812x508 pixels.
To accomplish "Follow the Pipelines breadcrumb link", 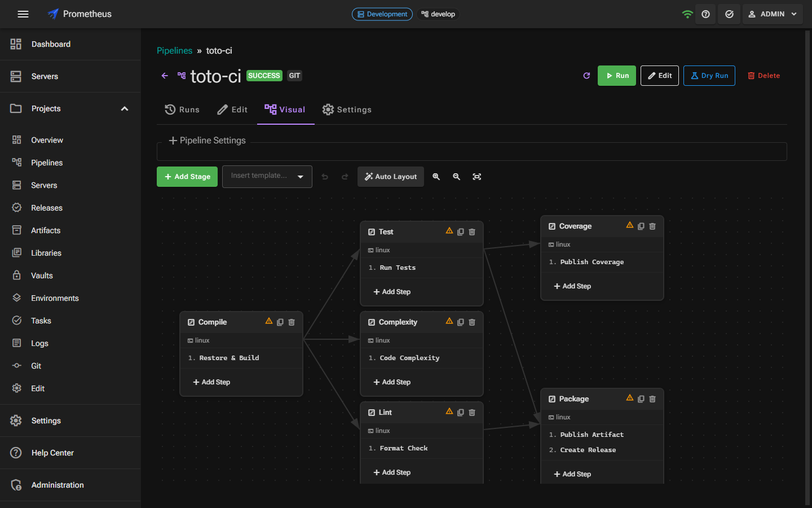I will point(174,51).
